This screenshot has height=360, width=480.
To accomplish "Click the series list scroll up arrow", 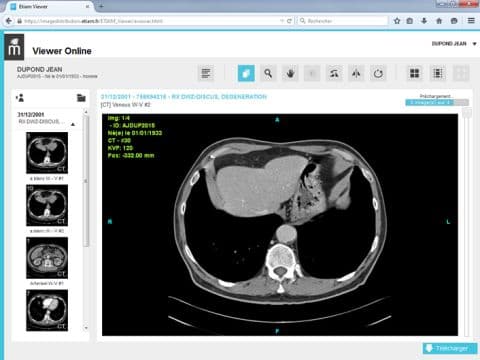I will coord(86,112).
